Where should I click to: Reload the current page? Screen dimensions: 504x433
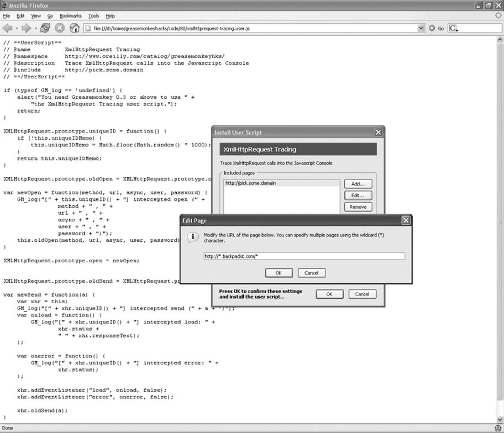pyautogui.click(x=45, y=28)
